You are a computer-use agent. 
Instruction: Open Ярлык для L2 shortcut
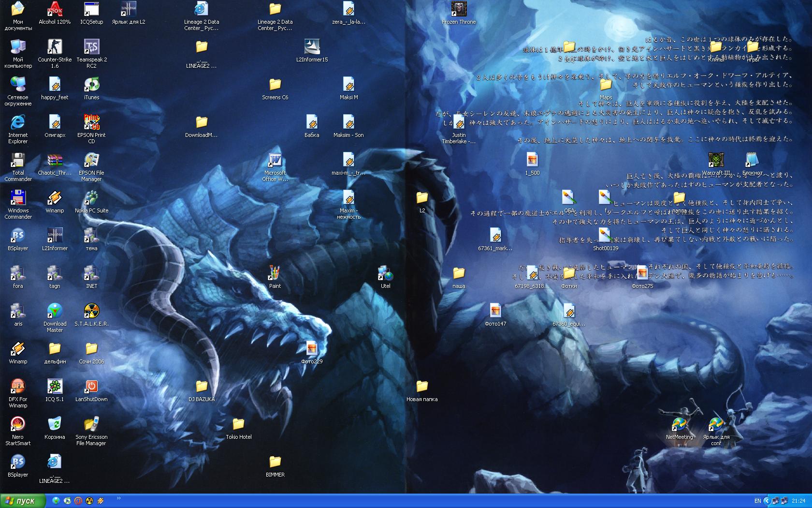click(128, 13)
